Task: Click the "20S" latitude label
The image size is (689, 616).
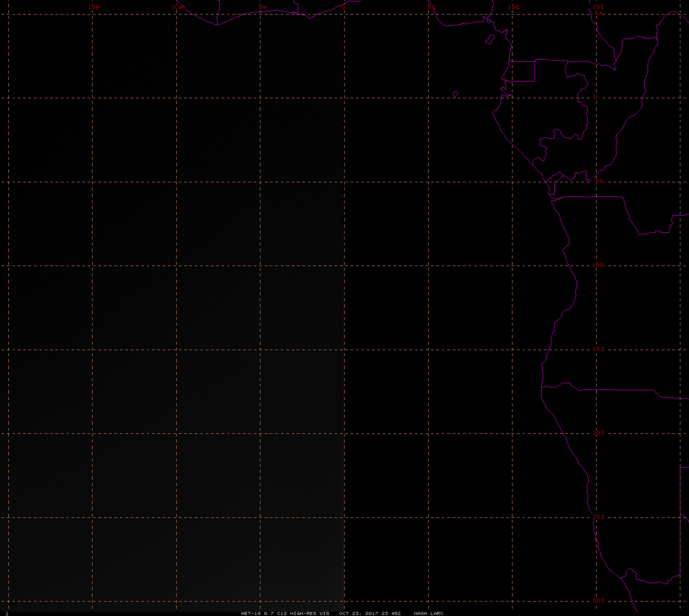Action: (599, 433)
